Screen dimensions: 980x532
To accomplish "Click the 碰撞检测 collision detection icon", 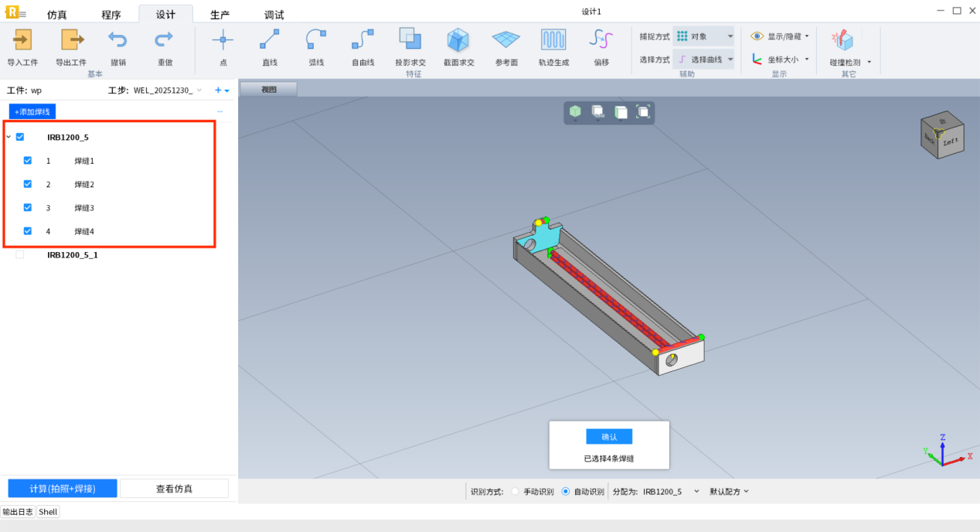I will click(842, 40).
